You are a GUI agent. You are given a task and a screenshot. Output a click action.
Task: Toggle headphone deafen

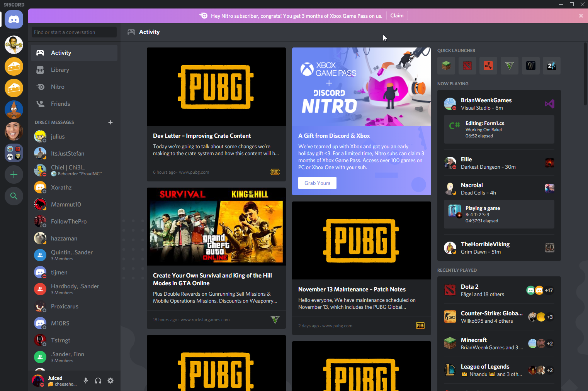click(x=98, y=381)
